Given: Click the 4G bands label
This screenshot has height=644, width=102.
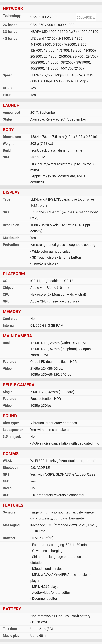Looking at the screenshot, I should (x=10, y=39).
